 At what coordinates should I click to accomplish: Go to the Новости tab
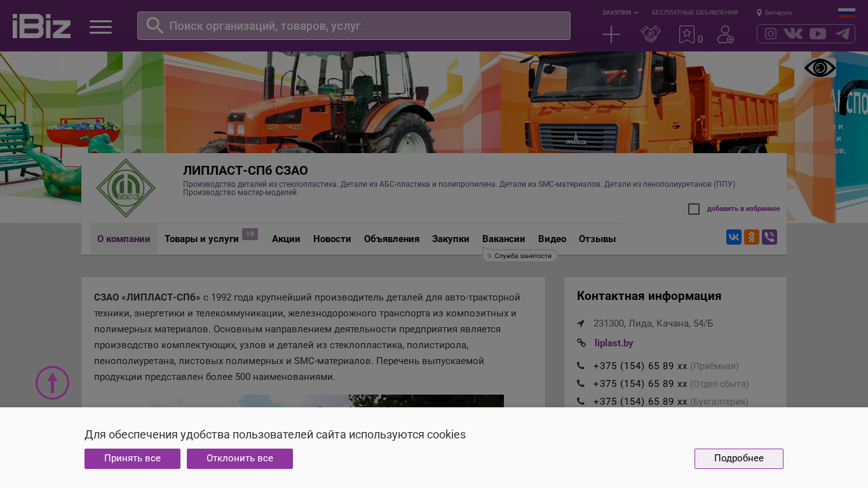point(332,239)
